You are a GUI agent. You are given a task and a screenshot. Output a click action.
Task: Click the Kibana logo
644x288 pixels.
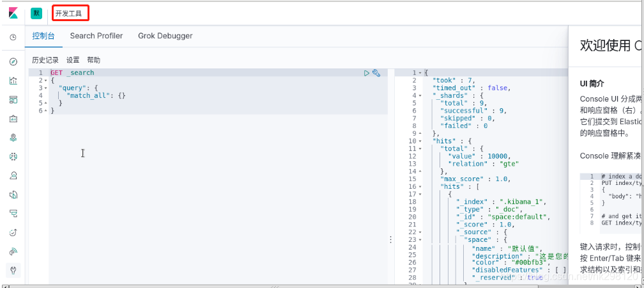click(x=13, y=13)
